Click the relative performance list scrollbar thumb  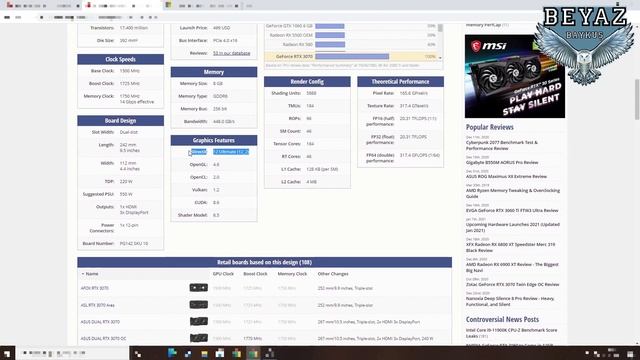click(440, 28)
